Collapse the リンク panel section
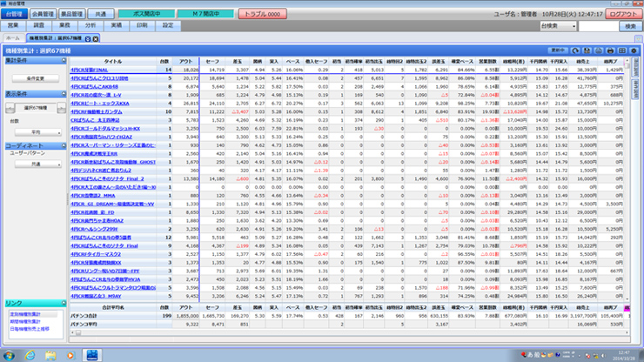The height and width of the screenshot is (362, 644). tap(64, 303)
